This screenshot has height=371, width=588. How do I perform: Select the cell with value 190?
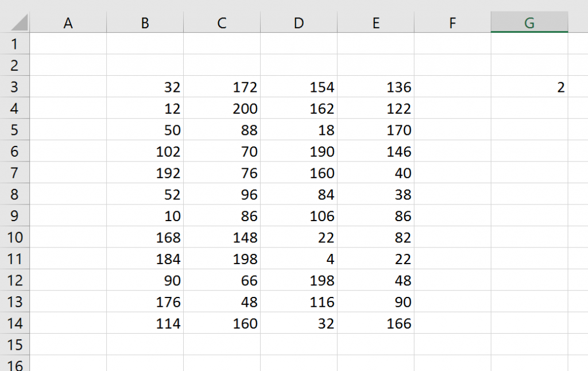click(299, 152)
